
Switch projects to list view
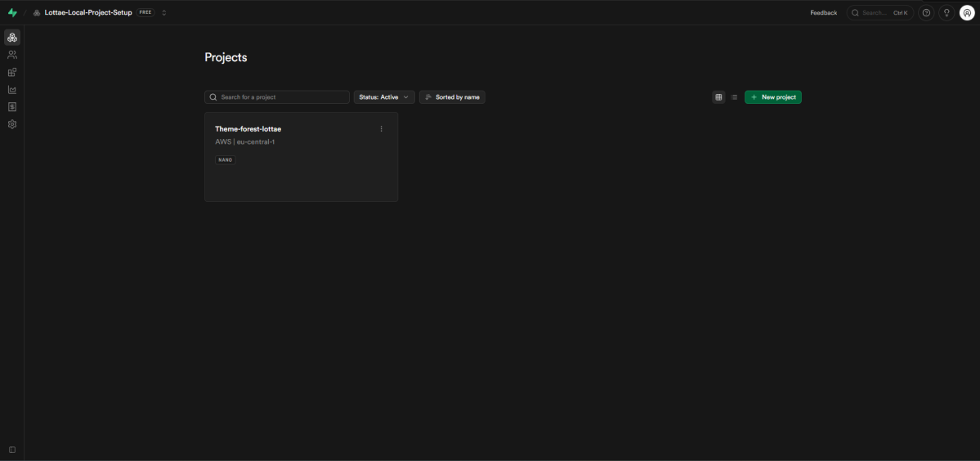(734, 97)
